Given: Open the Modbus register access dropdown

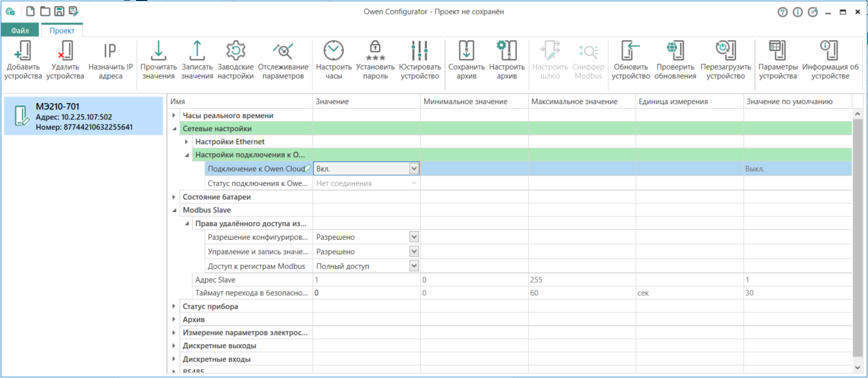Looking at the screenshot, I should [413, 266].
